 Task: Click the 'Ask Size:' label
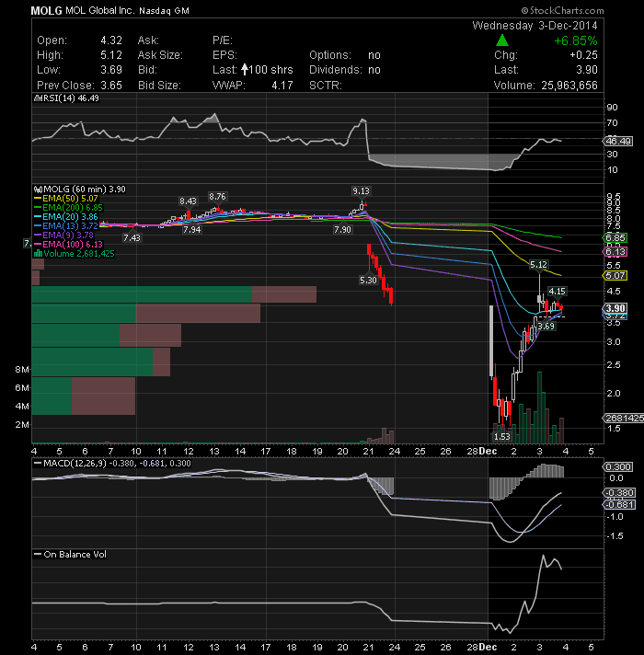pyautogui.click(x=160, y=55)
